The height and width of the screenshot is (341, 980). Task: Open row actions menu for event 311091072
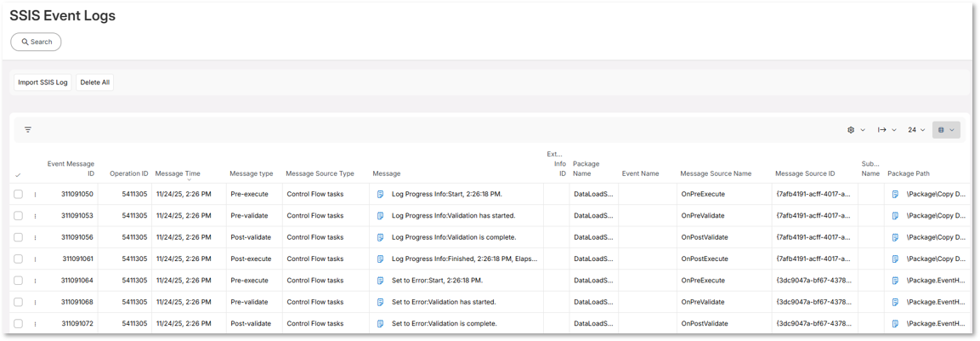coord(35,324)
